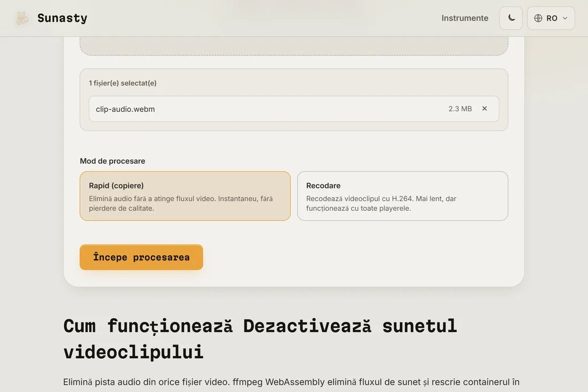The height and width of the screenshot is (392, 588).
Task: Click the 'Mod de procesare' label
Action: coord(112,161)
